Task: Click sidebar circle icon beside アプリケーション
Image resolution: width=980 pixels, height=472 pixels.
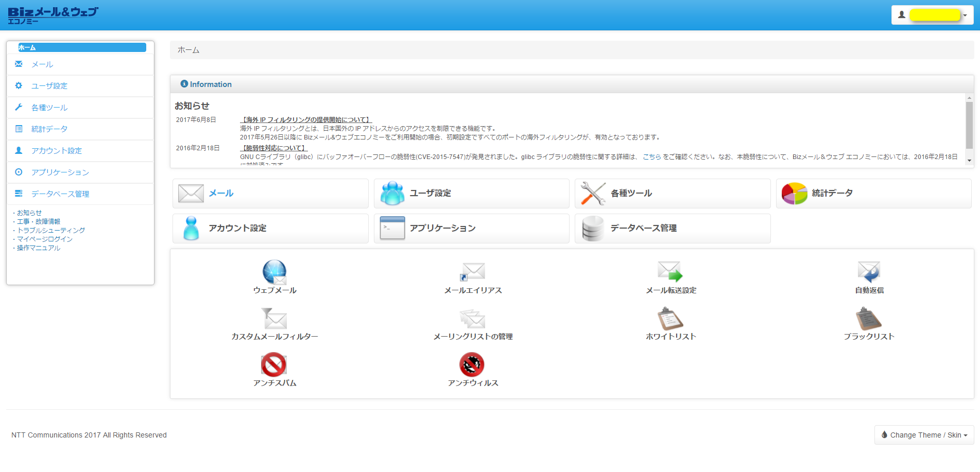Action: pos(19,172)
